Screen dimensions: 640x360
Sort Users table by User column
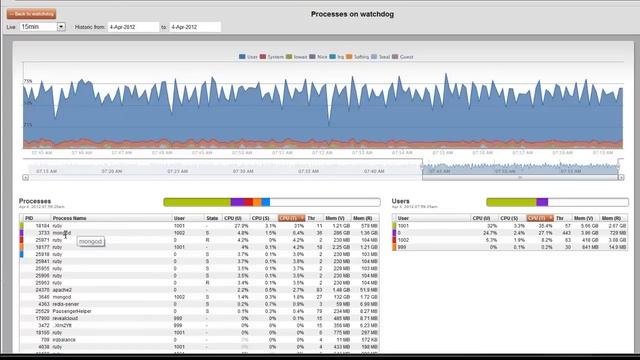coord(433,218)
